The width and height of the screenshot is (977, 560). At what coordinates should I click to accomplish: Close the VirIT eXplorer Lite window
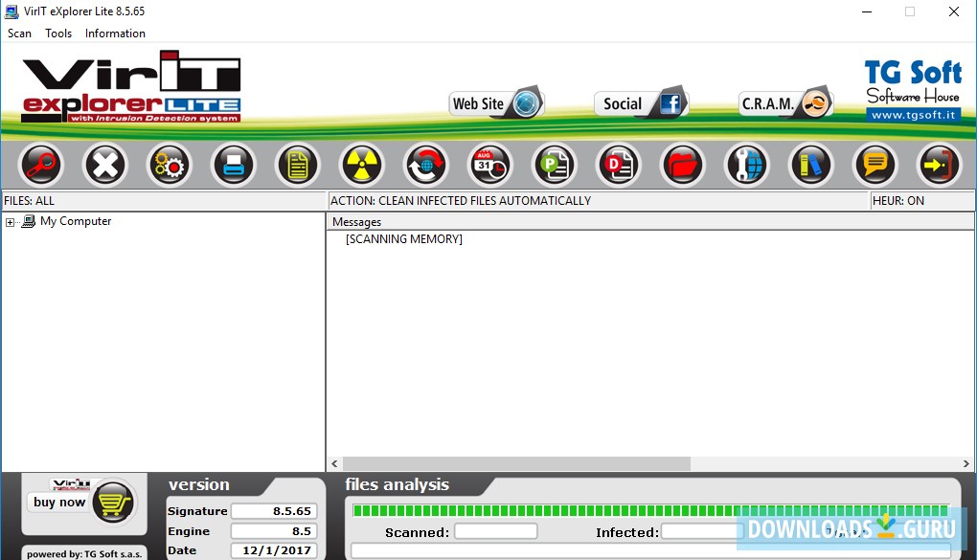click(954, 11)
